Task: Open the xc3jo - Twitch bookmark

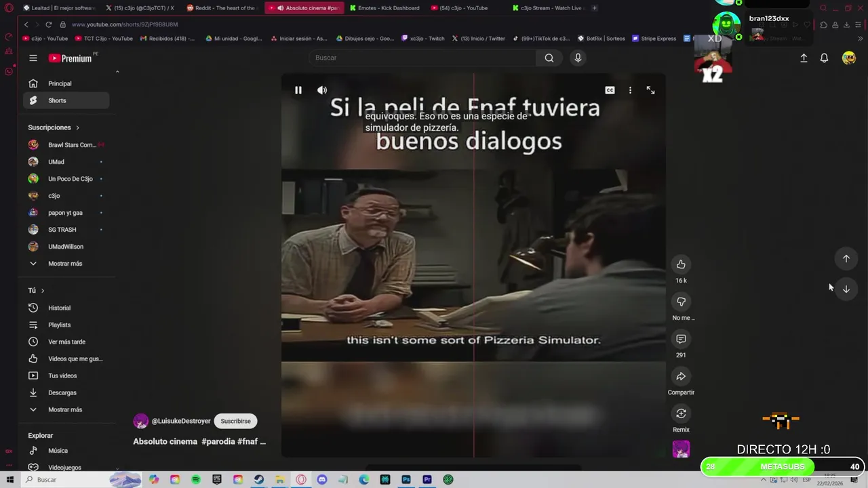Action: tap(423, 39)
